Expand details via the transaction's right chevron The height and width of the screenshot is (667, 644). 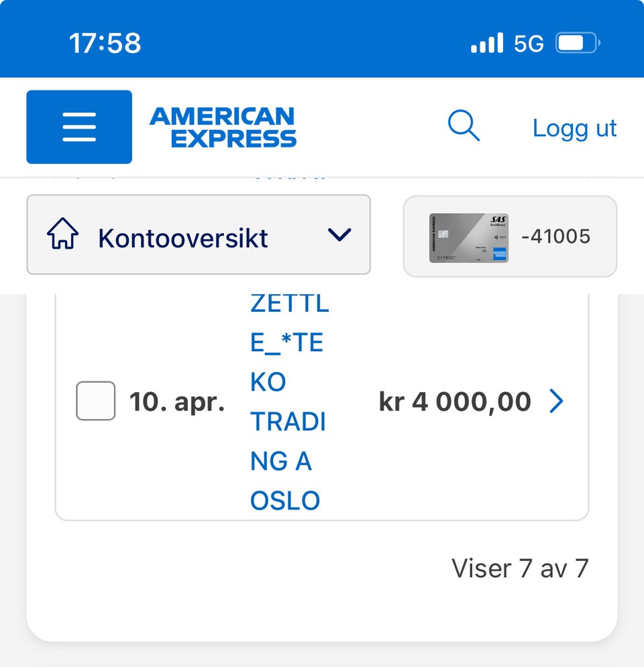[x=556, y=402]
